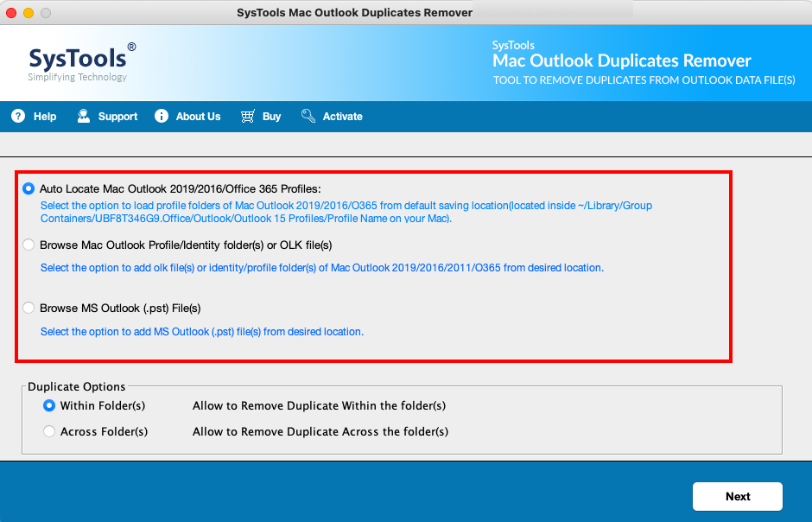The image size is (812, 522).
Task: Click the About Us info icon
Action: point(162,116)
